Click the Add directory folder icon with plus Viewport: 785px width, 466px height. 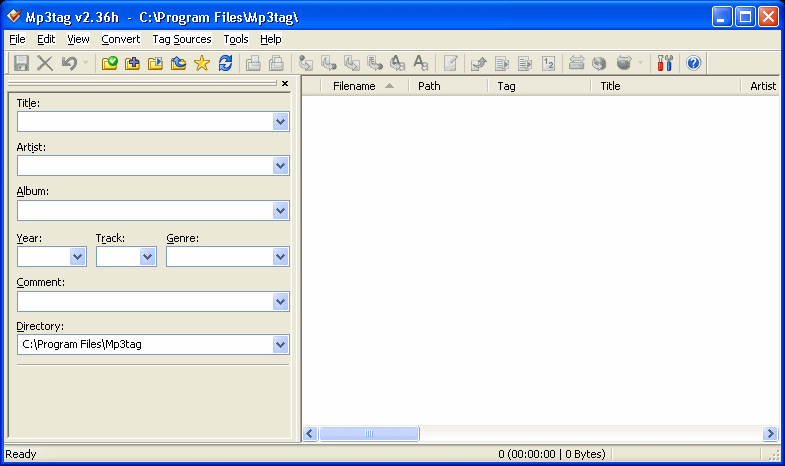(132, 63)
